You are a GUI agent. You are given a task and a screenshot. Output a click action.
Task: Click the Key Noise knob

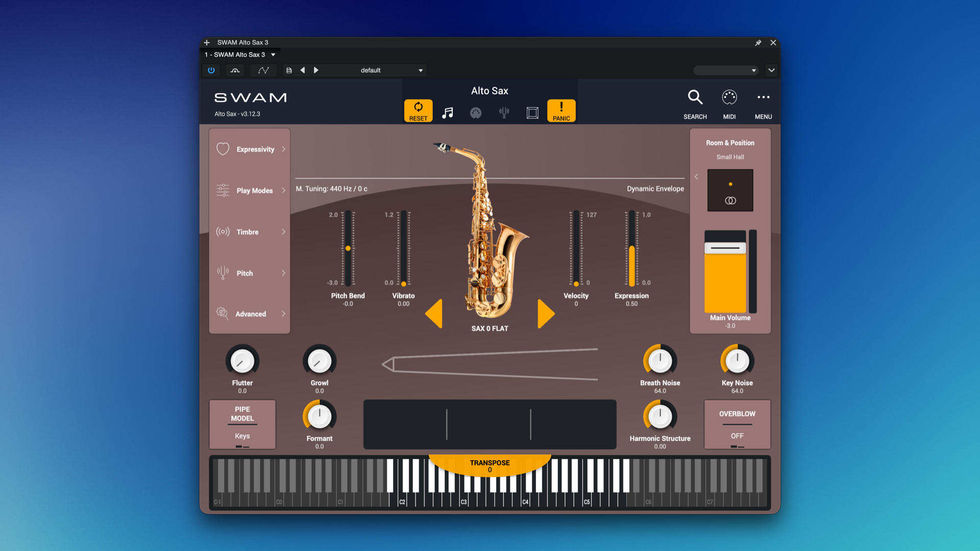(737, 361)
